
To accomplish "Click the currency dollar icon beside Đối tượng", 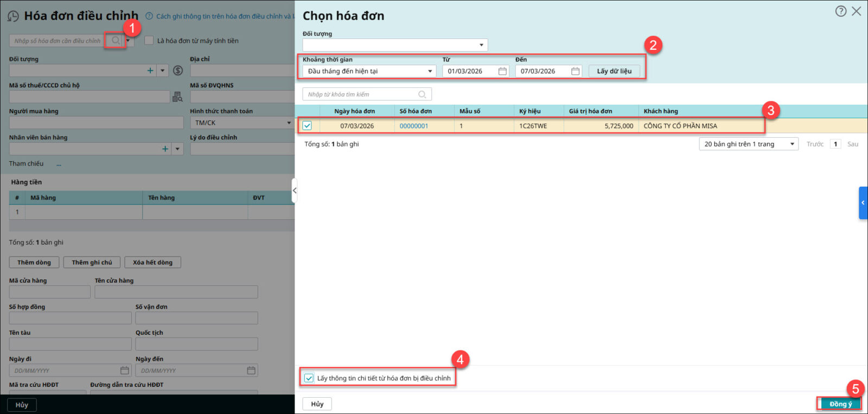I will coord(178,71).
